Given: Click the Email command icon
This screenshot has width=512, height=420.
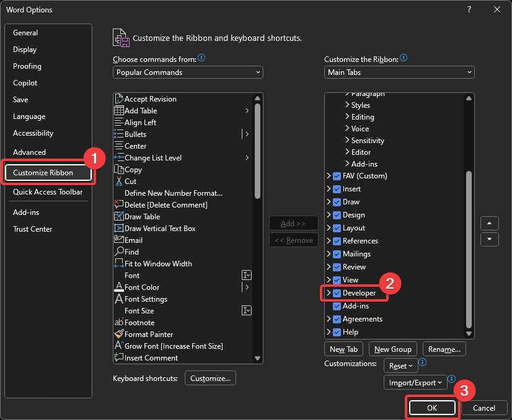Looking at the screenshot, I should pyautogui.click(x=119, y=239).
